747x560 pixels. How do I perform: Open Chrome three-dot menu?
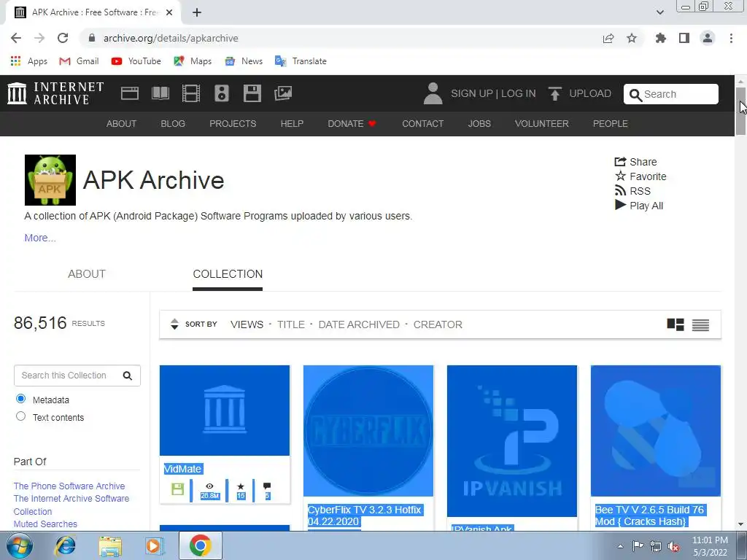click(x=731, y=38)
